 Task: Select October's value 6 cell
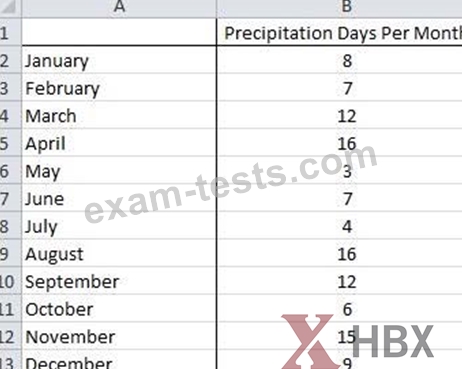pyautogui.click(x=339, y=309)
